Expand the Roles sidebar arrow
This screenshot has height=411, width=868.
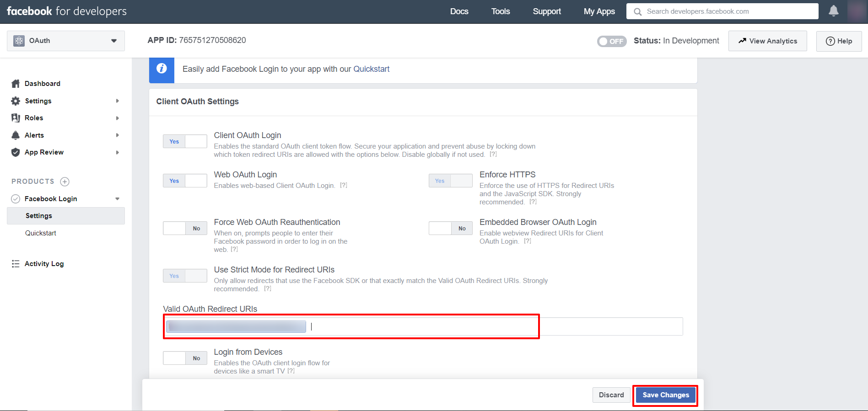(118, 118)
